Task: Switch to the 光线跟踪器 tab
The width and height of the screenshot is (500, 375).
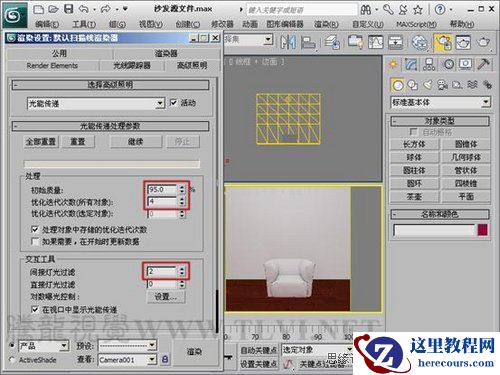Action: tap(132, 65)
